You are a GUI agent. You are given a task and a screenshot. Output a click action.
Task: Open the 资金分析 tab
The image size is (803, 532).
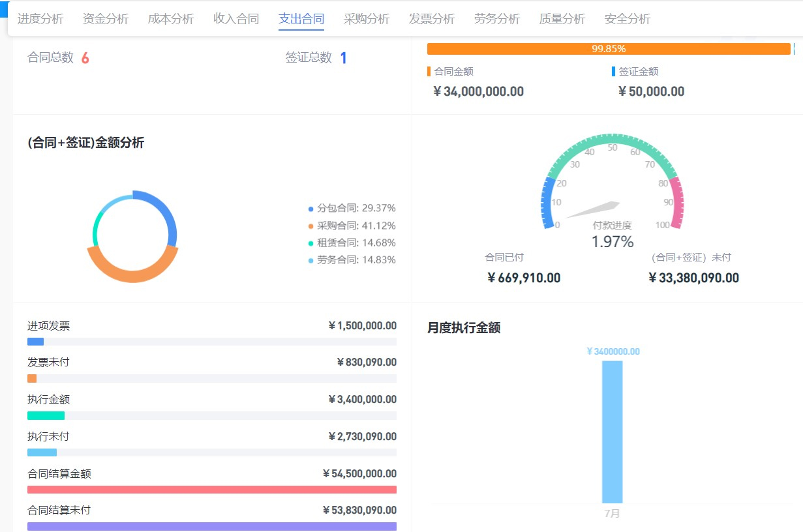pyautogui.click(x=106, y=19)
